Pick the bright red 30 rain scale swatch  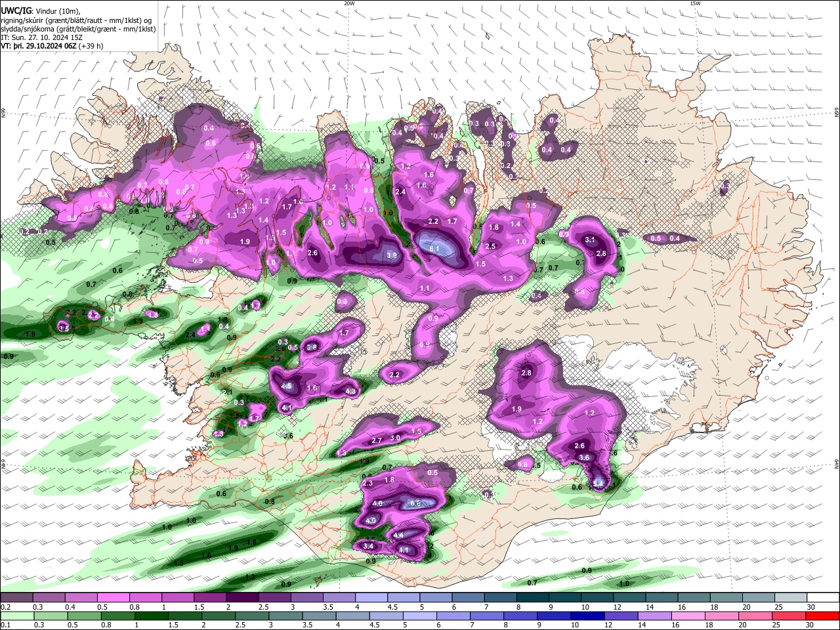click(823, 616)
